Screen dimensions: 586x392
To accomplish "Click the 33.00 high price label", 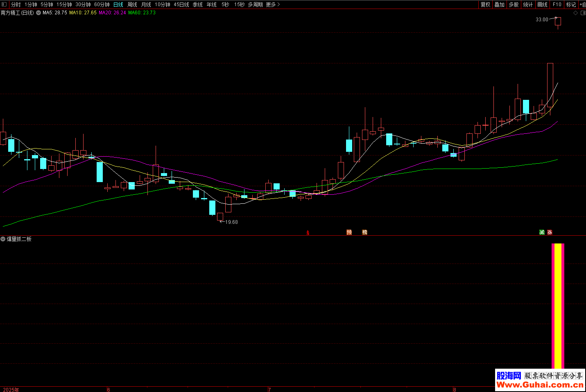I will [x=542, y=20].
